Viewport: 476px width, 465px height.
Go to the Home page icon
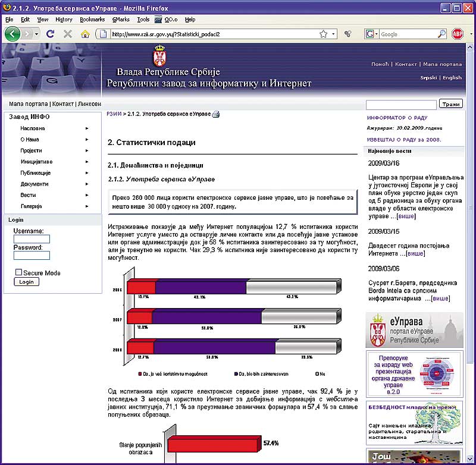point(85,34)
